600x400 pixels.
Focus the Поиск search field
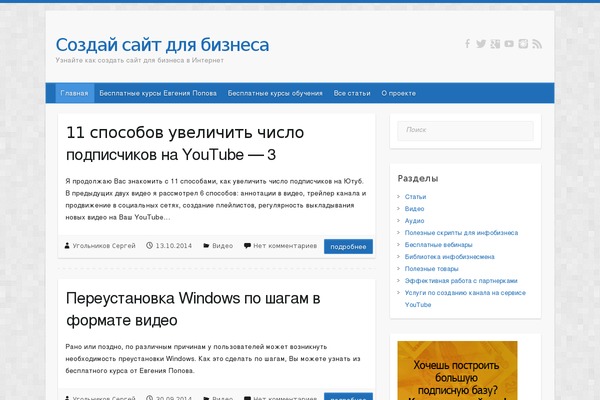[x=465, y=131]
